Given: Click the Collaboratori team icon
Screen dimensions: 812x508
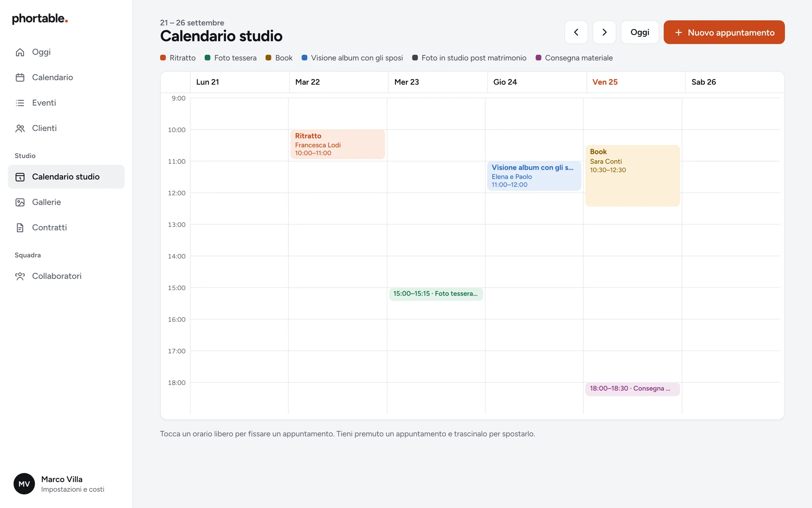Looking at the screenshot, I should pyautogui.click(x=20, y=276).
